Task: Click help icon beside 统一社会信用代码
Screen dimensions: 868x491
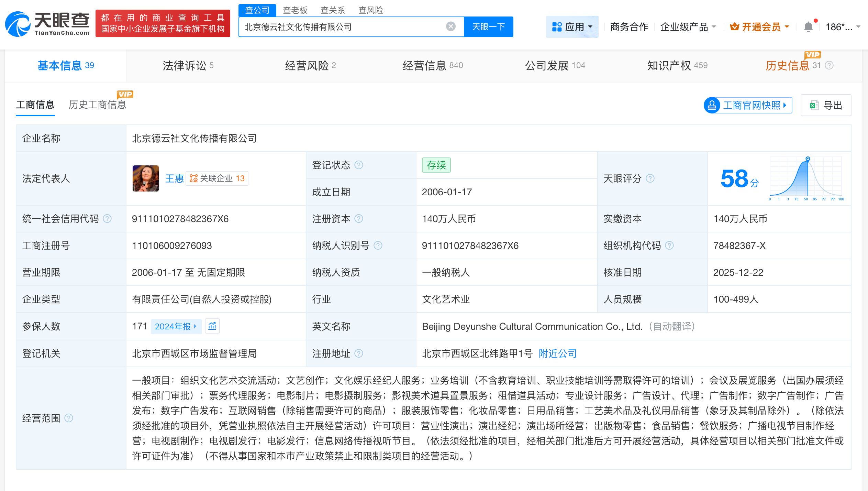Action: (107, 219)
